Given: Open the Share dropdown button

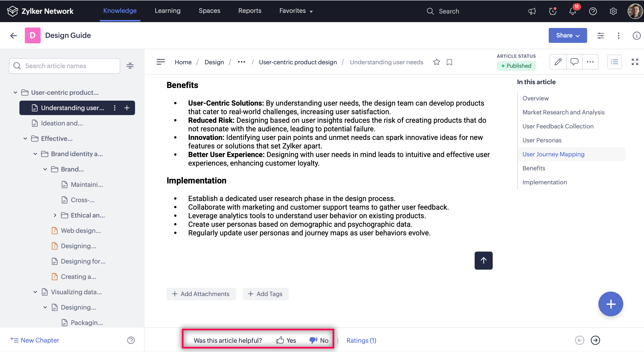Looking at the screenshot, I should [567, 35].
